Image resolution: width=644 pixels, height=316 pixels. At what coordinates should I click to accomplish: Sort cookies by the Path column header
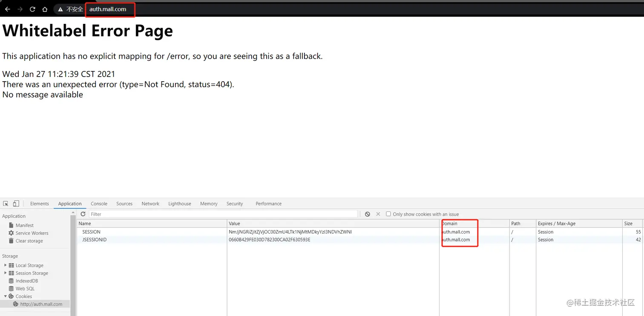[523, 223]
